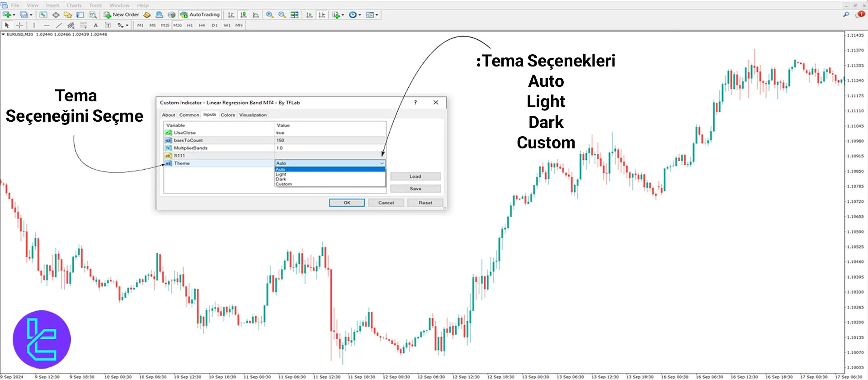Viewport: 868px width, 380px height.
Task: Click the zoom in magnifier icon
Action: point(269,15)
